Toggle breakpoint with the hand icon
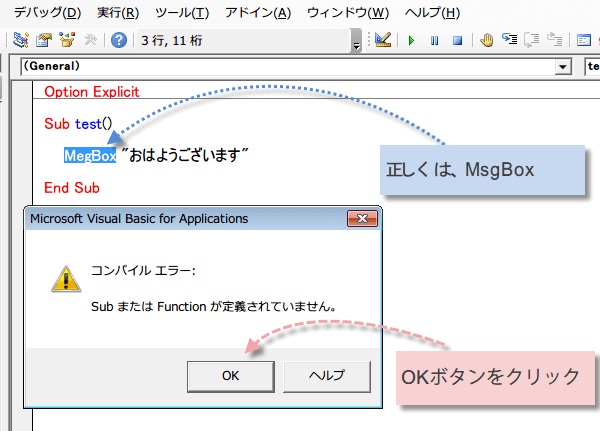Viewport: 600px width, 431px height. coord(486,40)
